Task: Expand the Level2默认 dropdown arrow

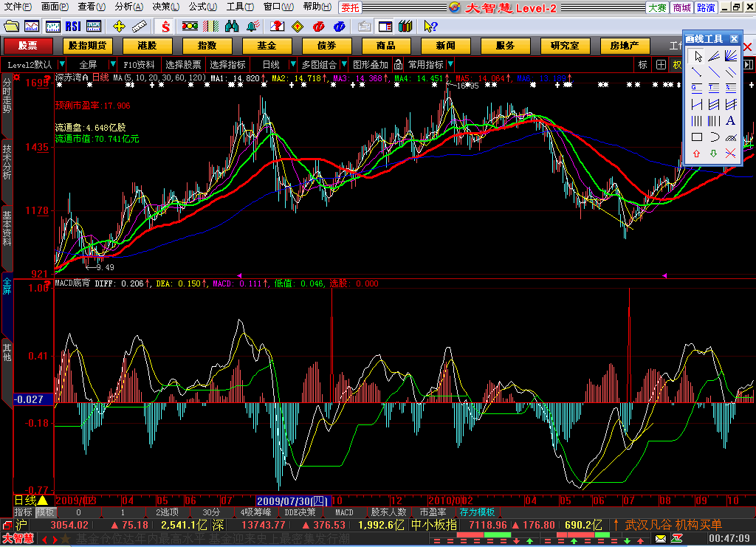Action: [x=61, y=64]
